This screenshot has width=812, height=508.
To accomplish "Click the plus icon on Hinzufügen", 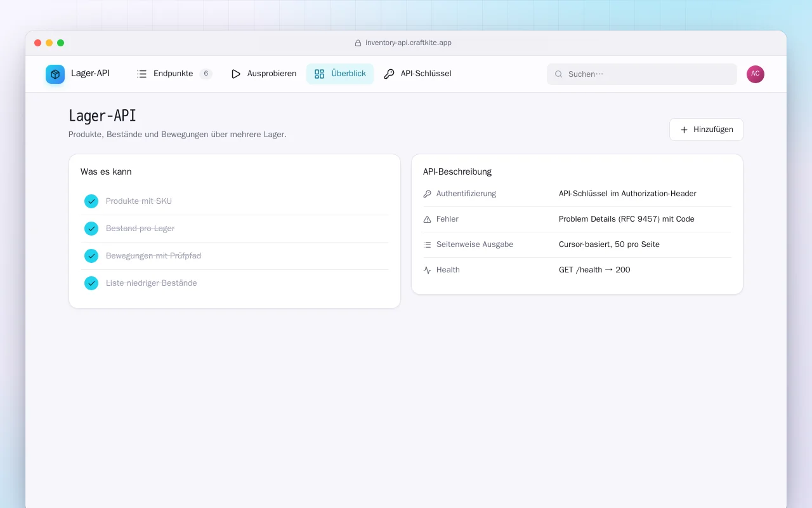I will pos(684,130).
